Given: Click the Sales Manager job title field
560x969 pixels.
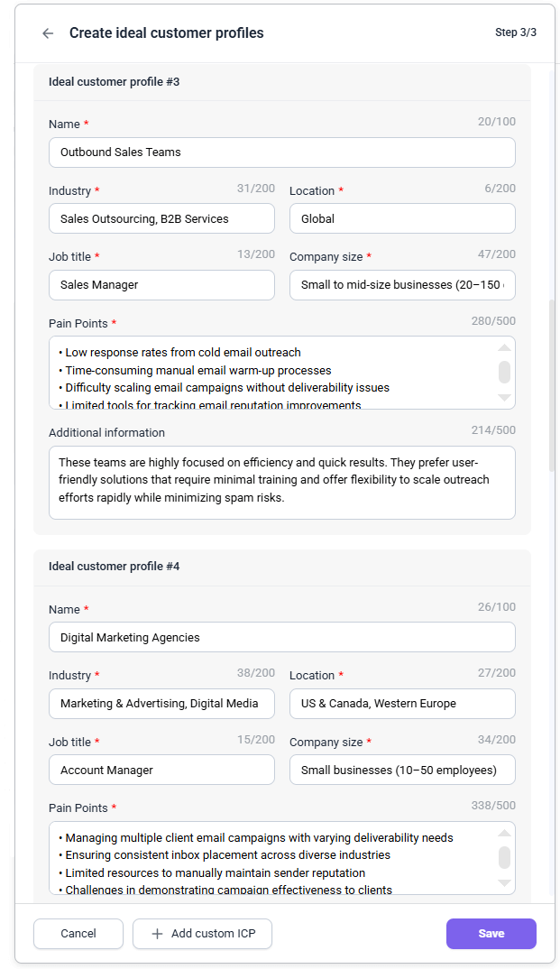Looking at the screenshot, I should (x=161, y=284).
